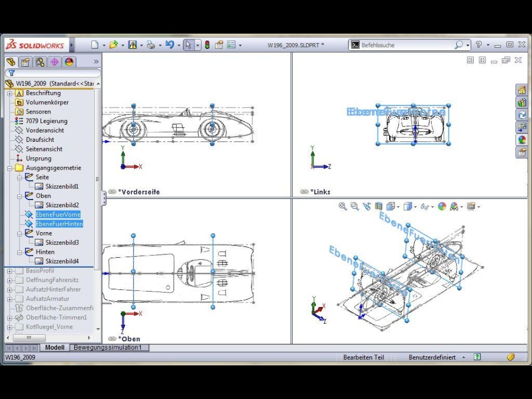Click the Previous View icon
Image resolution: width=532 pixels, height=399 pixels.
point(366,206)
